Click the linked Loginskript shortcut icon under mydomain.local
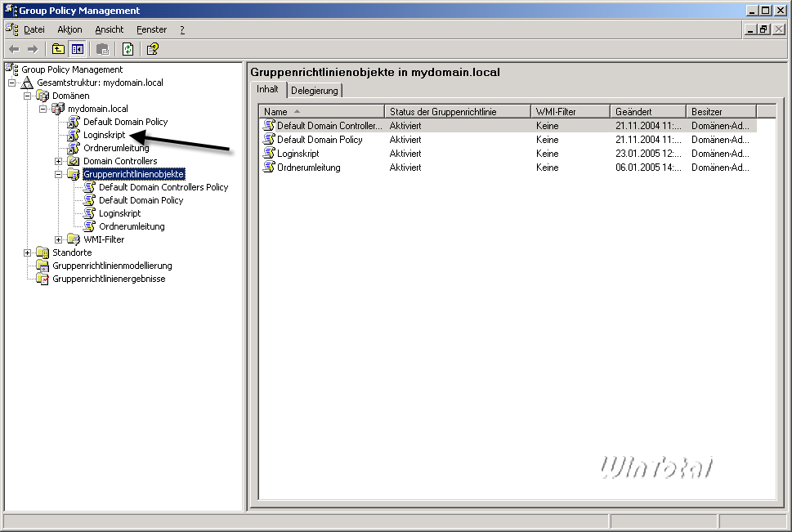792x532 pixels. coord(74,135)
